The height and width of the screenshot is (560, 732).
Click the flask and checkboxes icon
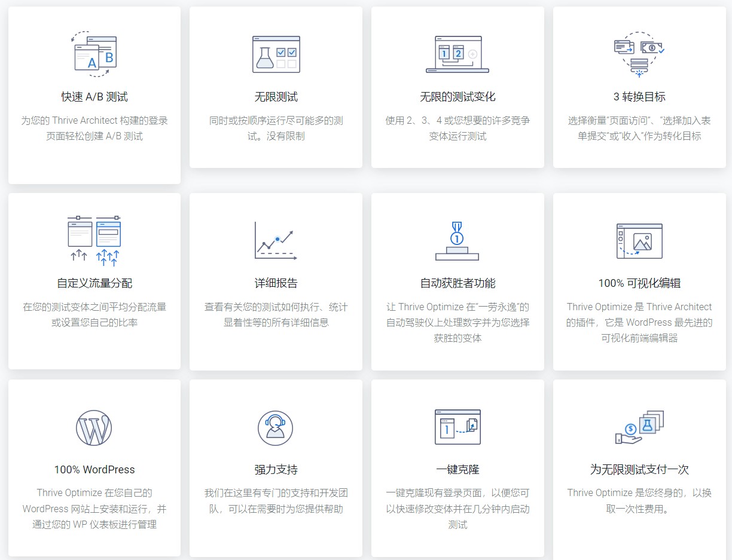point(276,54)
